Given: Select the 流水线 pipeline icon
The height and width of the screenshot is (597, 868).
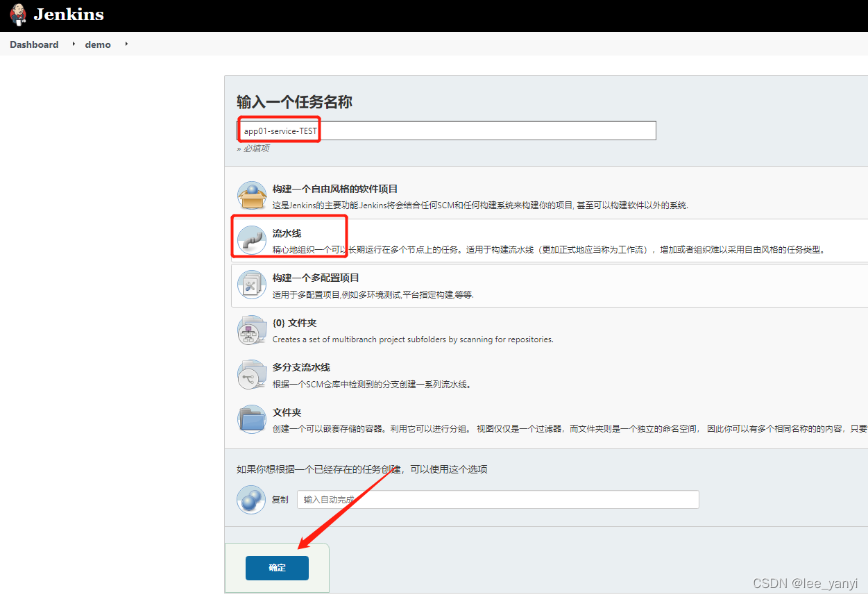Looking at the screenshot, I should [251, 240].
